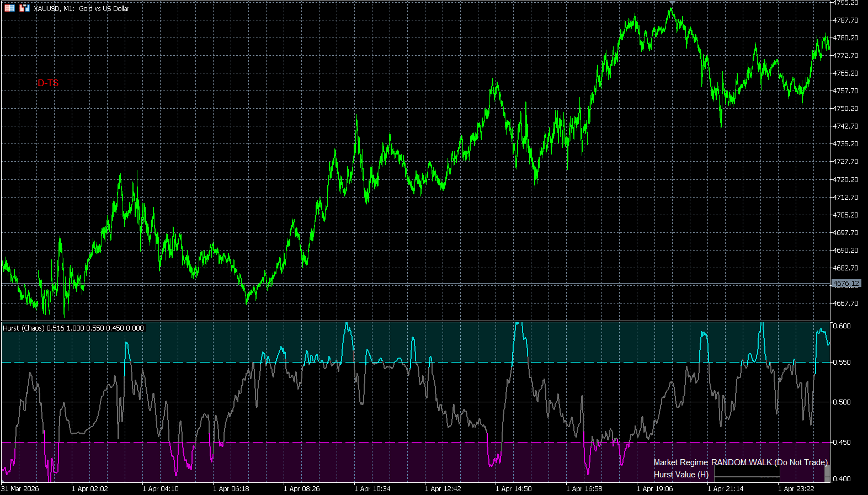The image size is (868, 495).
Task: Click the RANDOM WALK (Do Not Trade) text
Action: (x=769, y=462)
